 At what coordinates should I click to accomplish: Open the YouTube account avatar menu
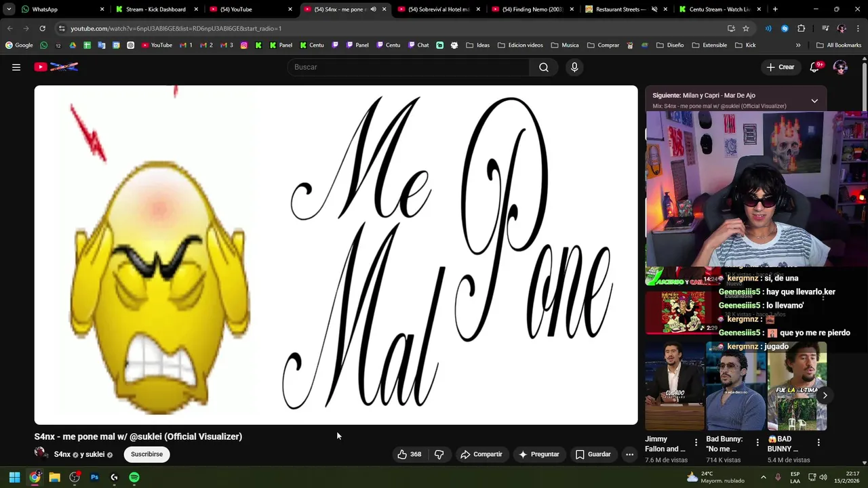(x=840, y=67)
